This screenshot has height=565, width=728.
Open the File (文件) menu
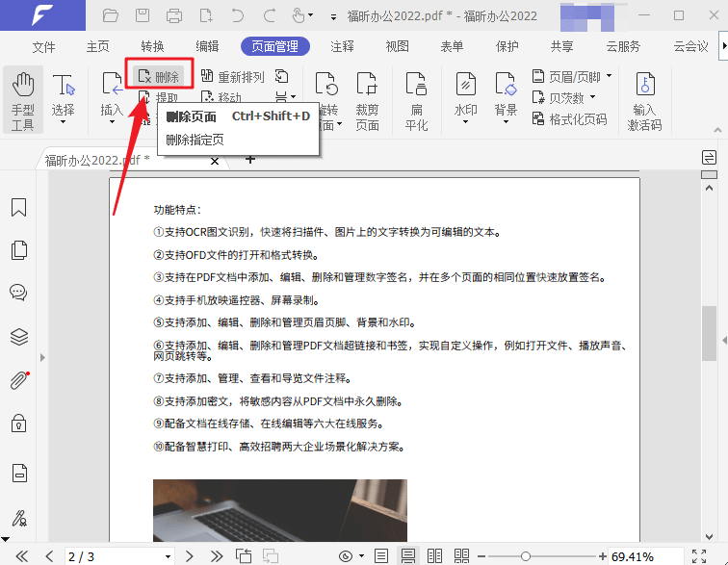click(43, 46)
